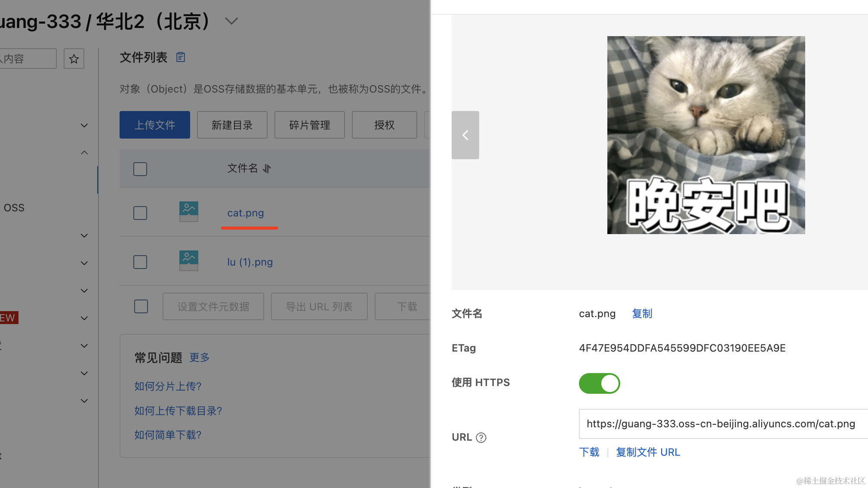The width and height of the screenshot is (868, 488).
Task: Click the cat image preview thumbnail
Action: click(706, 135)
